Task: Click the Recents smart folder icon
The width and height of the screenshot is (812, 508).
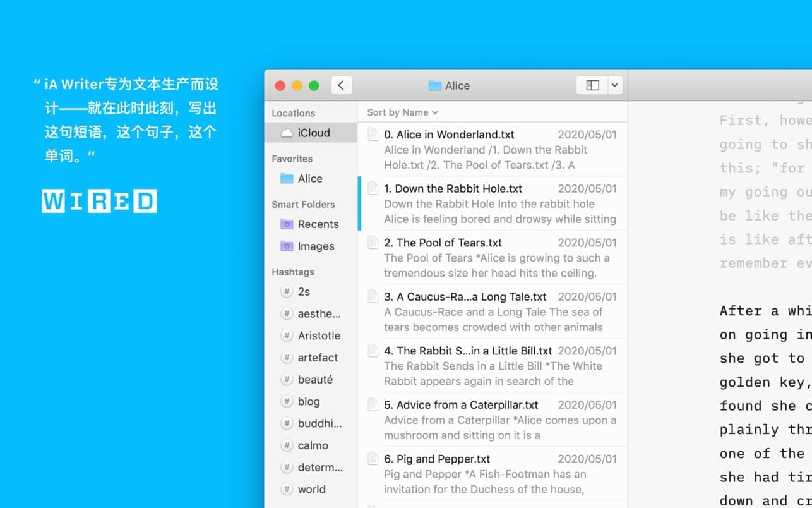Action: pos(287,224)
